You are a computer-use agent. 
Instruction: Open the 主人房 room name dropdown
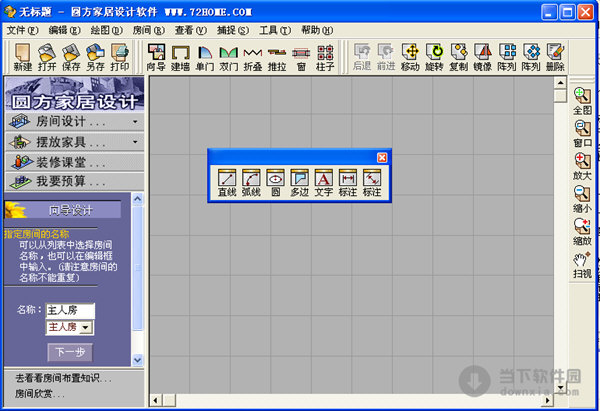coord(86,327)
